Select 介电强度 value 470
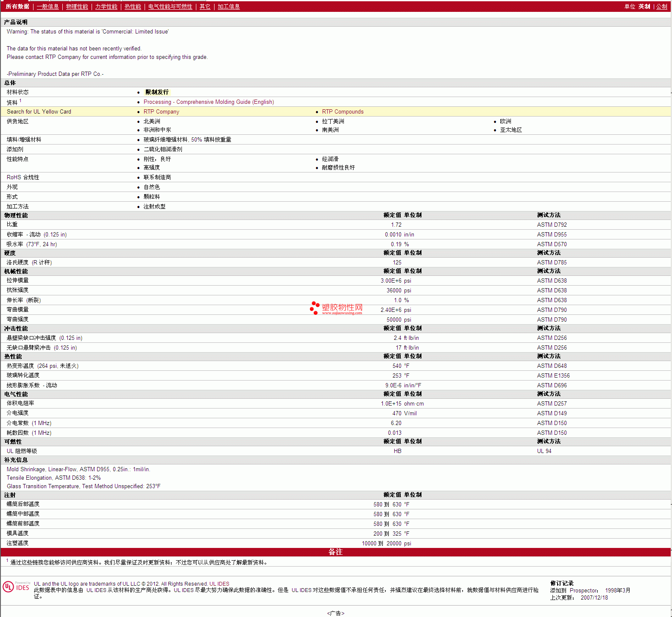This screenshot has height=617, width=672. click(x=397, y=413)
